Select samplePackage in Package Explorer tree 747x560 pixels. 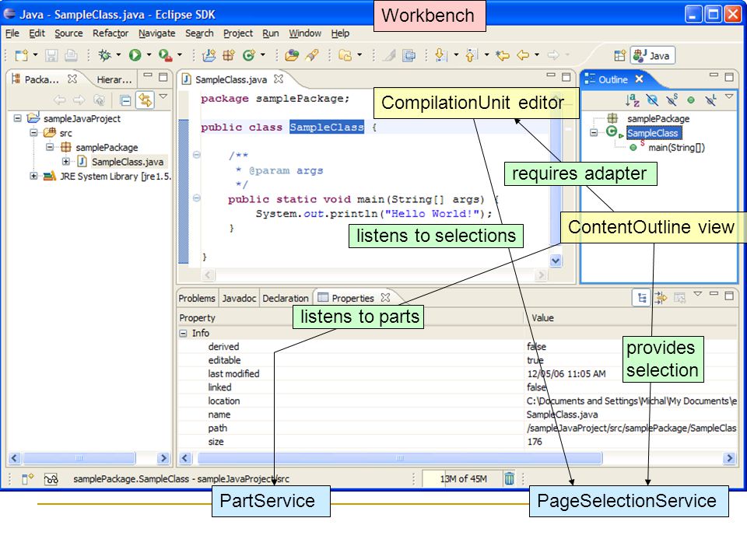[x=107, y=147]
